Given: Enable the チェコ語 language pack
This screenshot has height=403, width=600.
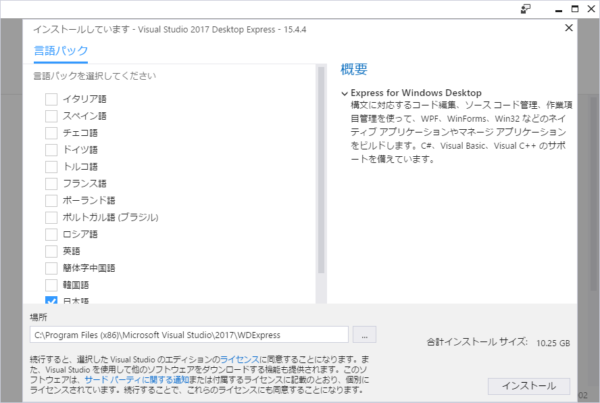Looking at the screenshot, I should click(51, 133).
